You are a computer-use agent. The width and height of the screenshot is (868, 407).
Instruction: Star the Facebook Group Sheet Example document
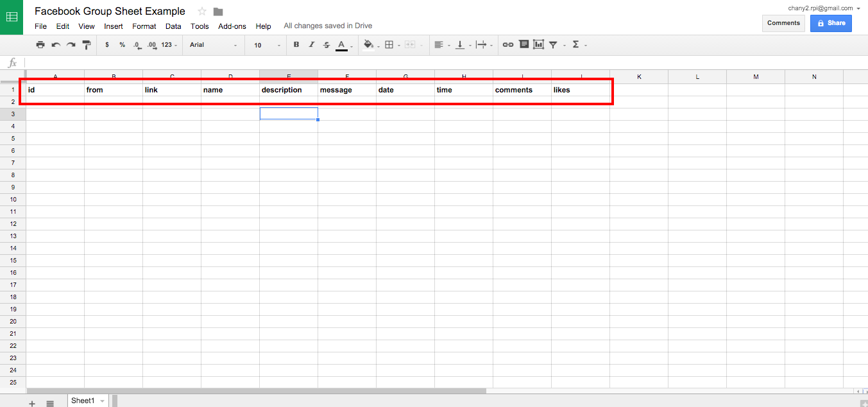(x=202, y=12)
